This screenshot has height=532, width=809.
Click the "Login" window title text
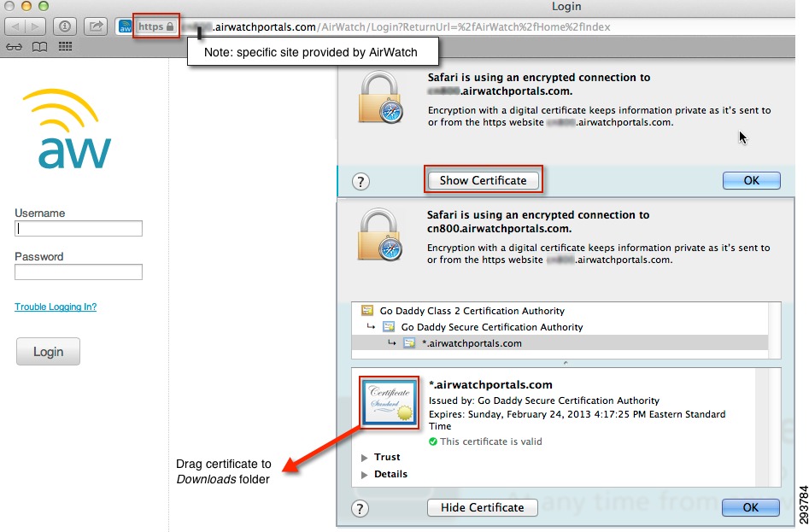coord(566,6)
